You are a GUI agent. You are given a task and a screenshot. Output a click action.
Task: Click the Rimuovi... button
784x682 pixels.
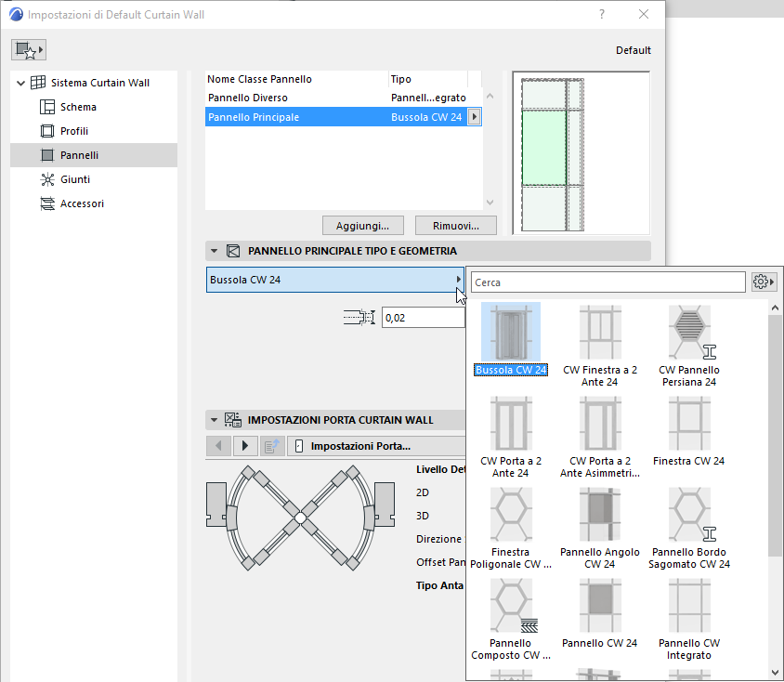(455, 226)
